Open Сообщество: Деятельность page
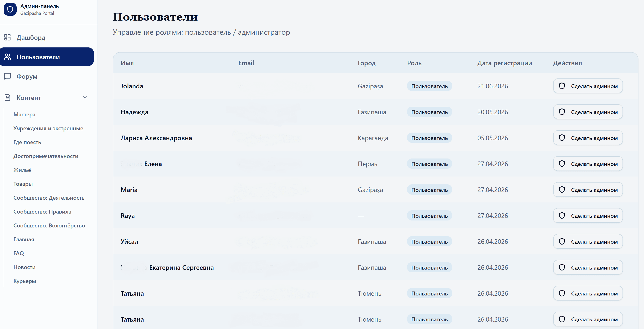644x329 pixels. click(49, 198)
